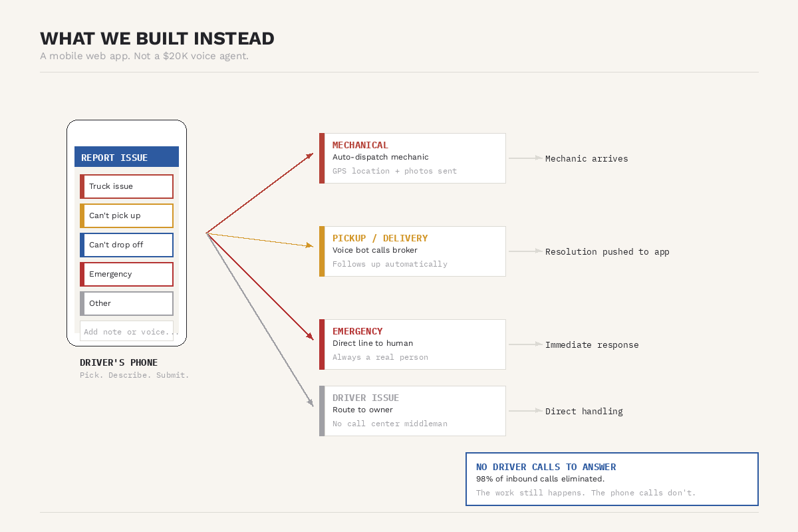
Task: Select the "Can't pick up" option
Action: tap(126, 215)
